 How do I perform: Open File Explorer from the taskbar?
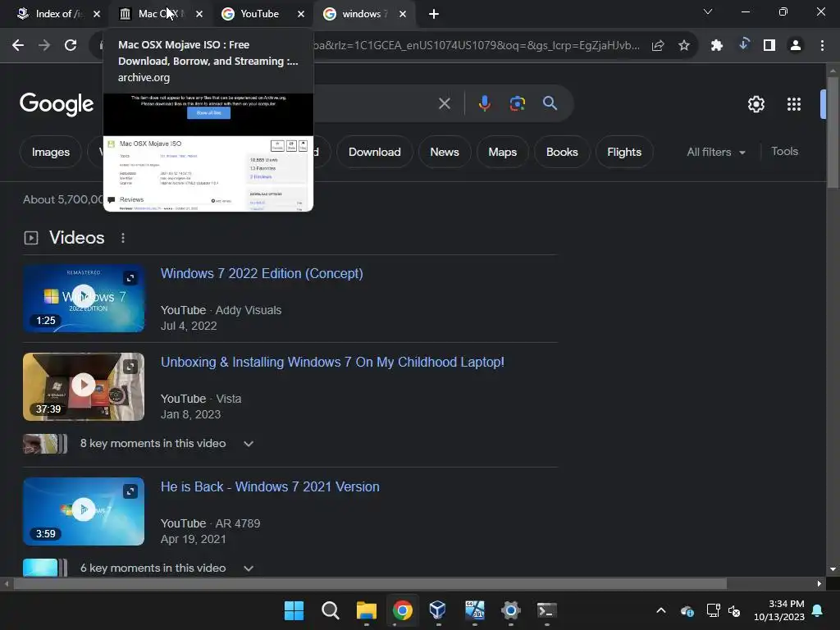[x=367, y=610]
